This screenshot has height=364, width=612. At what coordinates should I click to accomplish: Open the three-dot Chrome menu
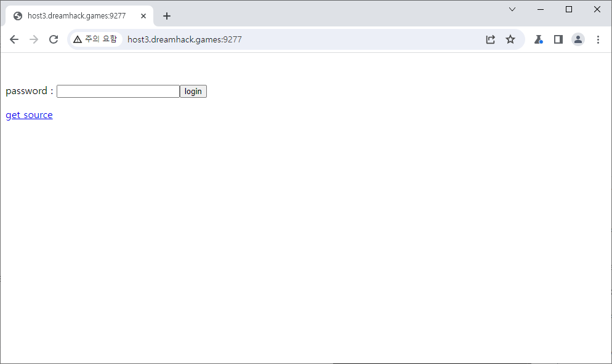click(x=598, y=39)
